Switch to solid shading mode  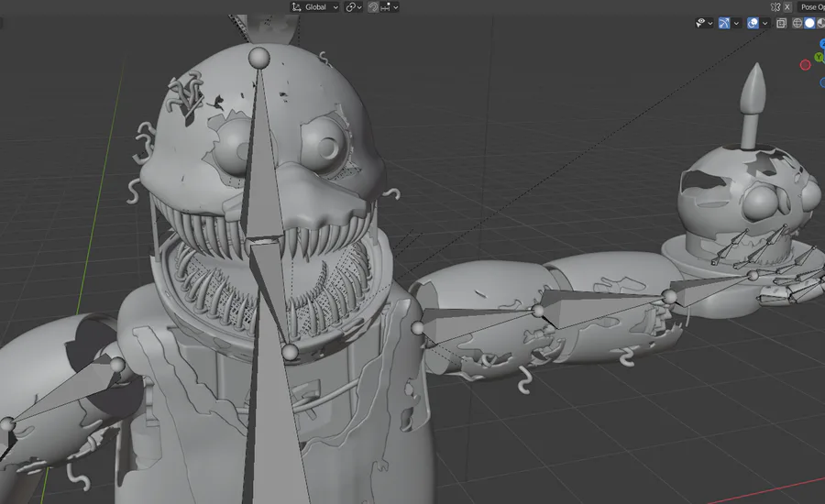pyautogui.click(x=809, y=23)
